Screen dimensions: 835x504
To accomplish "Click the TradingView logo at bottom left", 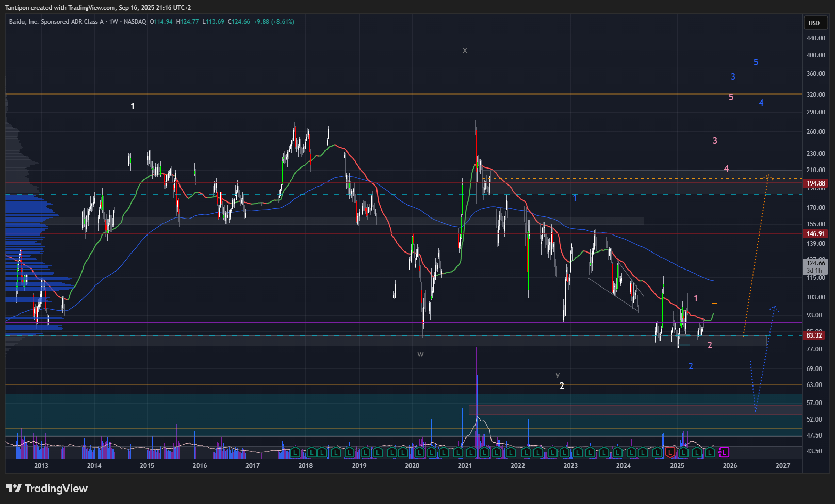I will [x=47, y=489].
